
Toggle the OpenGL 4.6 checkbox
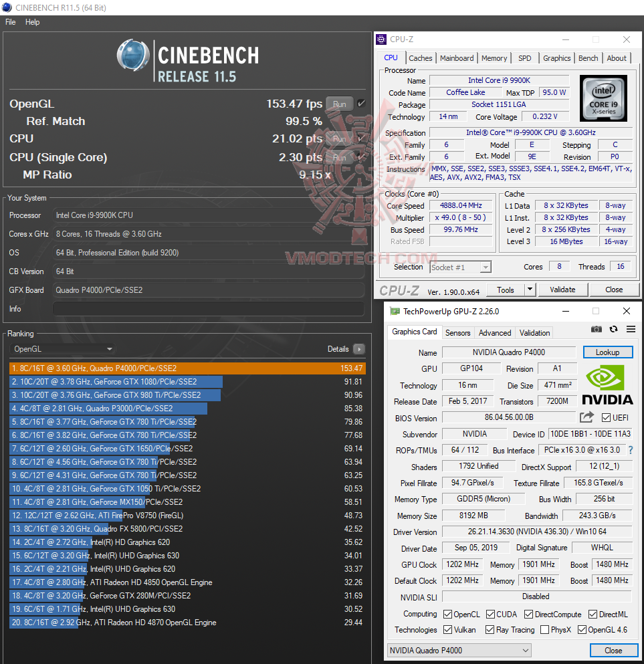(x=582, y=630)
